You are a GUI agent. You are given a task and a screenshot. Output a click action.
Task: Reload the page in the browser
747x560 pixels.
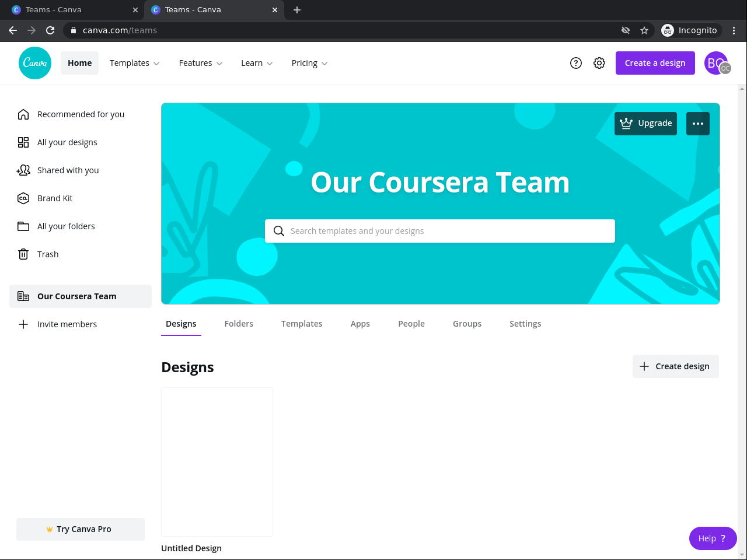pyautogui.click(x=50, y=30)
